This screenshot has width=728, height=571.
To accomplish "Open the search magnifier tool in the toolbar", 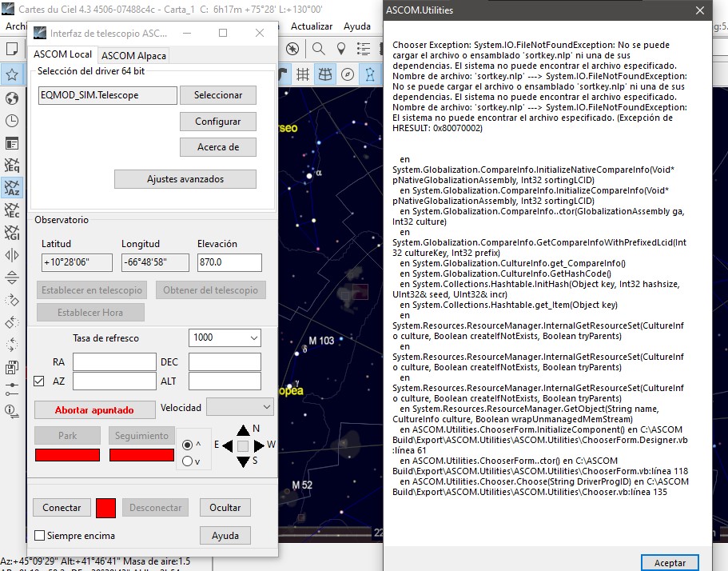I will (x=318, y=48).
